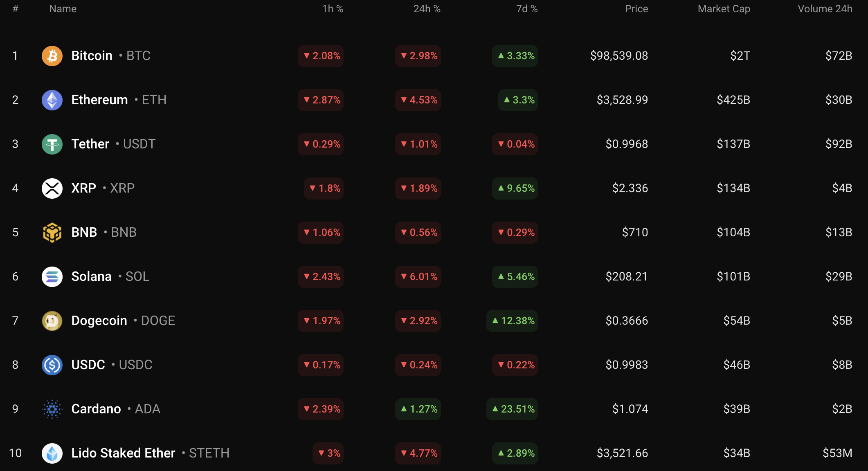Viewport: 868px width, 471px height.
Task: Click the Lido Staked Ether name
Action: pos(123,453)
